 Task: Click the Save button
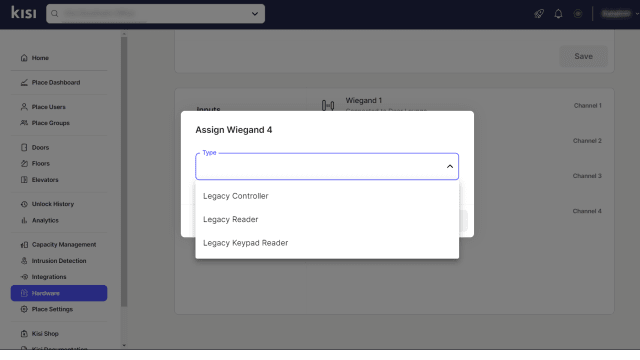pyautogui.click(x=583, y=56)
